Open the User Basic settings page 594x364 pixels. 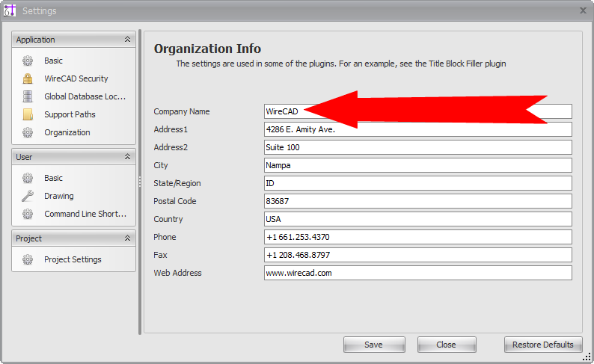(53, 178)
